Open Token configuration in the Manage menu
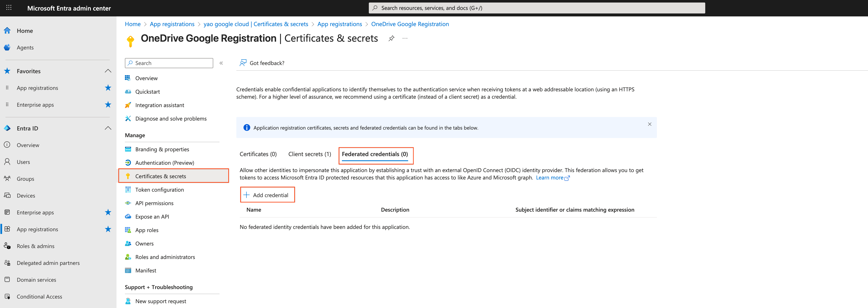 tap(159, 189)
